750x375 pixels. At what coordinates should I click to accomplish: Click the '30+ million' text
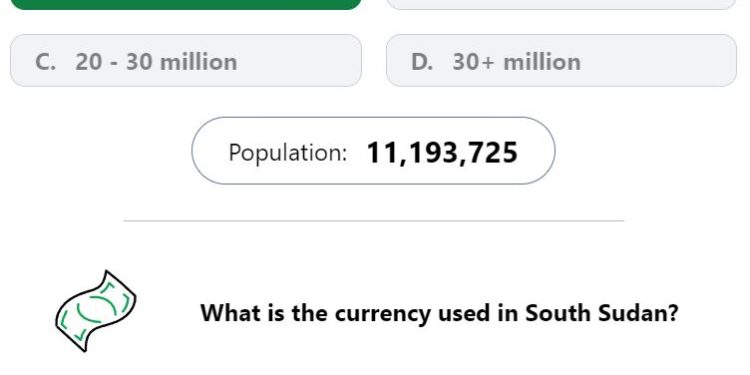pos(517,62)
